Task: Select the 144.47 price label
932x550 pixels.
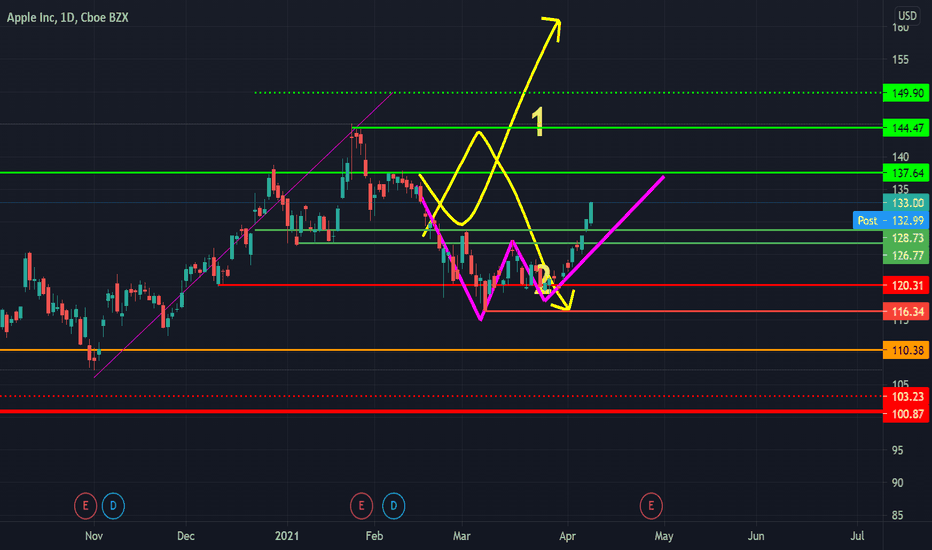Action: coord(906,128)
